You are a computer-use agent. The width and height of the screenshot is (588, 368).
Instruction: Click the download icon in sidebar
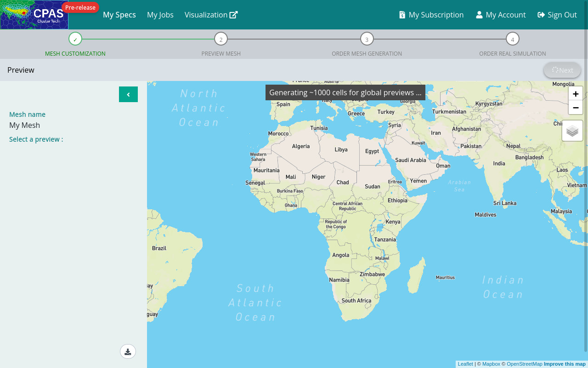pyautogui.click(x=128, y=352)
